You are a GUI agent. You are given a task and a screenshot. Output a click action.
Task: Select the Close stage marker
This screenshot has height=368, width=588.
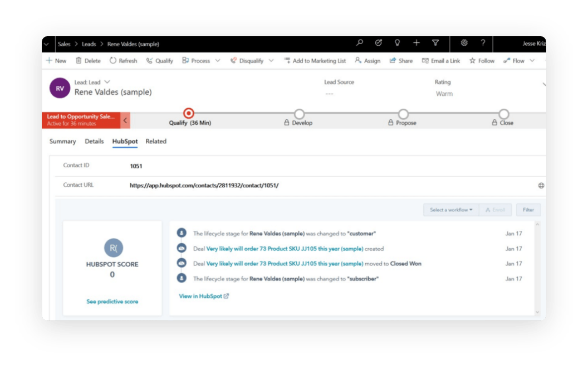[x=503, y=114]
